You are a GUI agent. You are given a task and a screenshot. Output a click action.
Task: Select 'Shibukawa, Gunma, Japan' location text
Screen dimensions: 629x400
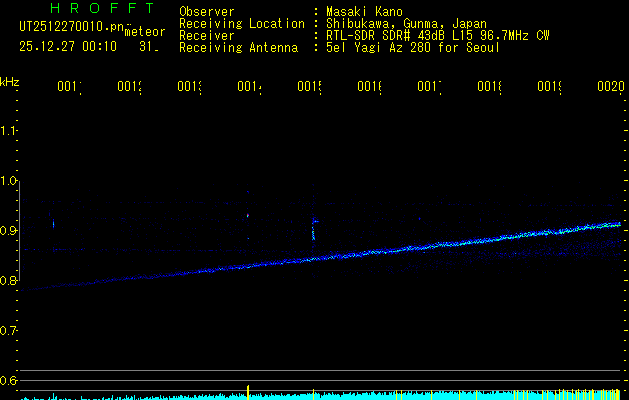point(406,24)
